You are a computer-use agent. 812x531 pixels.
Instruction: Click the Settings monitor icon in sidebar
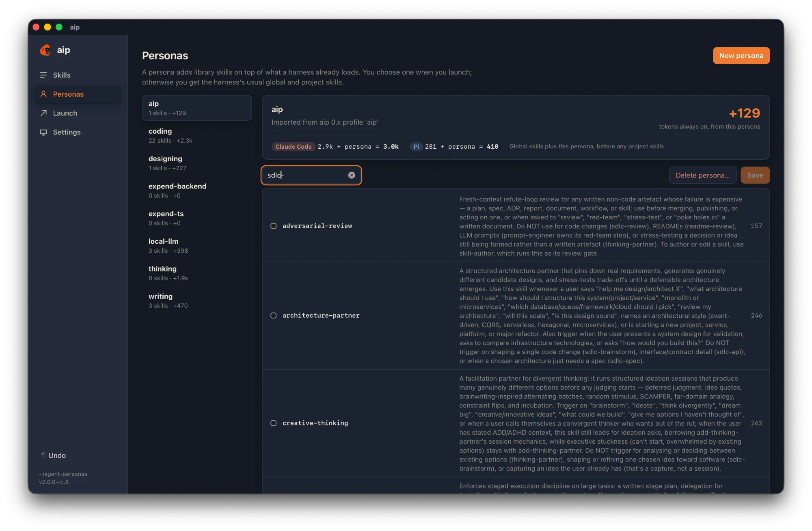coord(43,132)
